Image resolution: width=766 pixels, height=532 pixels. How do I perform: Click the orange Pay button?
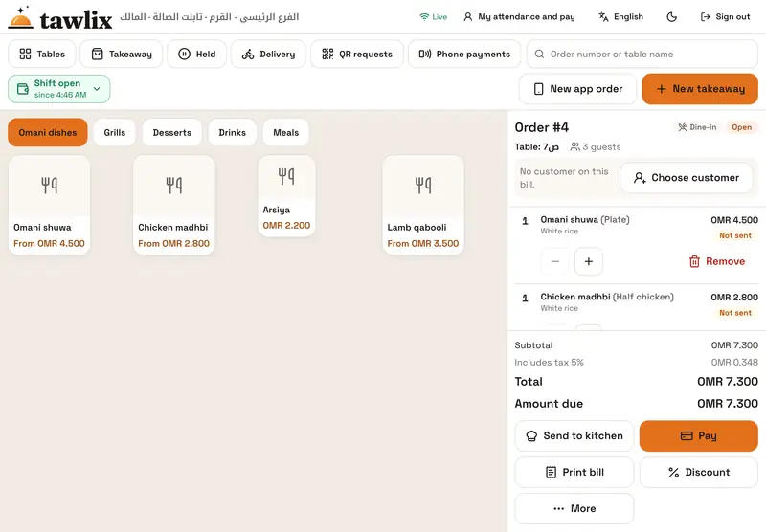click(x=699, y=436)
